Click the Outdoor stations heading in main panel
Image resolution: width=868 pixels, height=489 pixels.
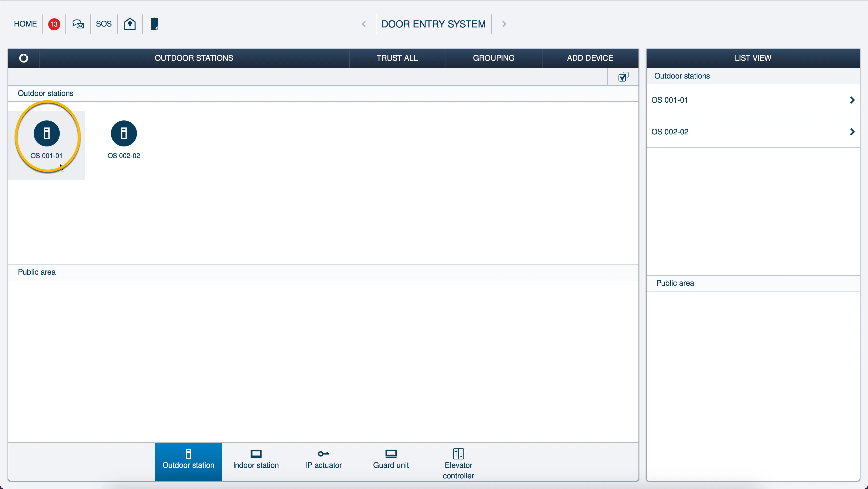click(46, 93)
